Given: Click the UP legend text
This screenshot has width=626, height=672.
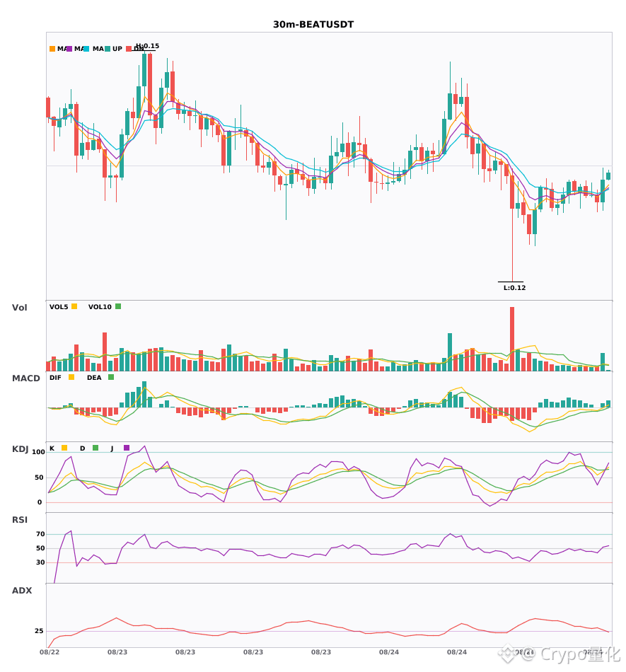Looking at the screenshot, I should pyautogui.click(x=117, y=49).
